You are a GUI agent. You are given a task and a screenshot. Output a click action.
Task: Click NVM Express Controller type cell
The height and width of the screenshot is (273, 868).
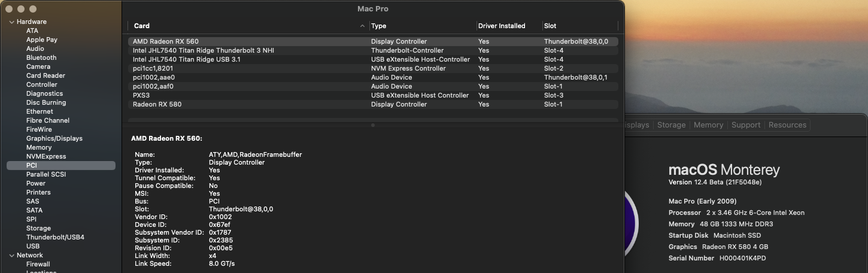(x=408, y=68)
